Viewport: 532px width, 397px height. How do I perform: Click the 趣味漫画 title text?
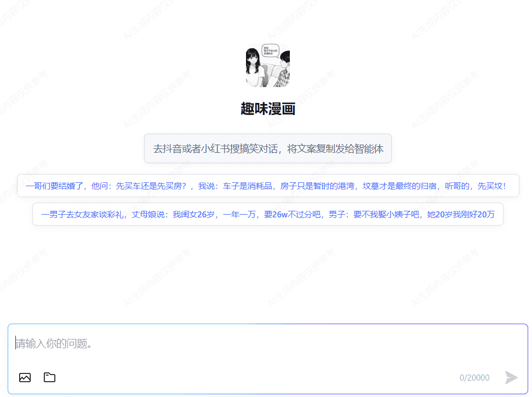[267, 109]
